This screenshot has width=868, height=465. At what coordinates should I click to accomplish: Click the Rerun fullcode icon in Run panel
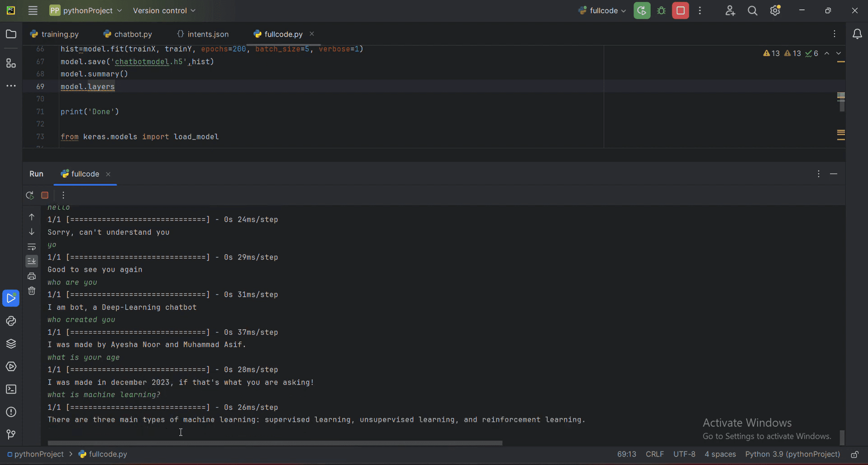[x=30, y=195]
